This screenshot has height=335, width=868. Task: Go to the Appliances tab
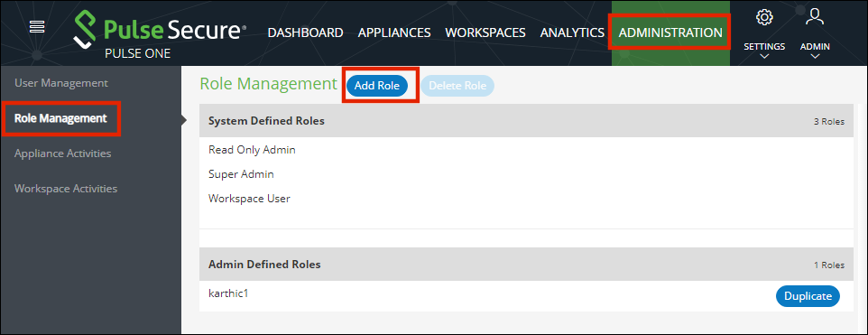click(x=394, y=33)
